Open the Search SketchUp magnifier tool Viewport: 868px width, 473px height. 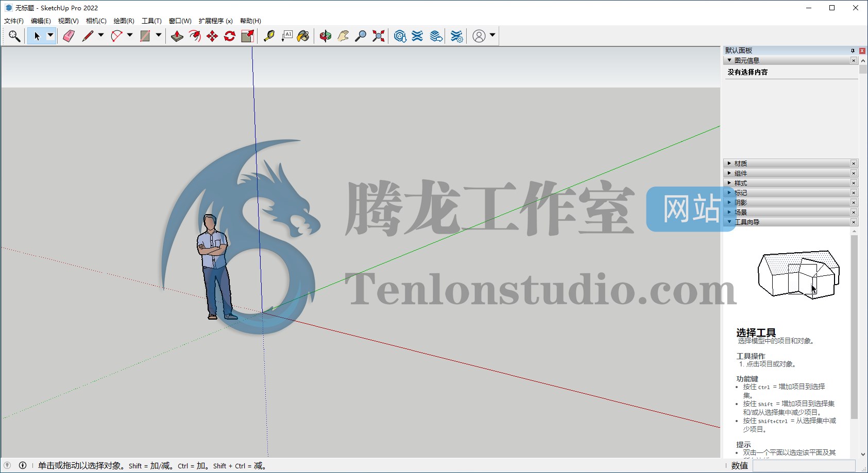click(14, 36)
